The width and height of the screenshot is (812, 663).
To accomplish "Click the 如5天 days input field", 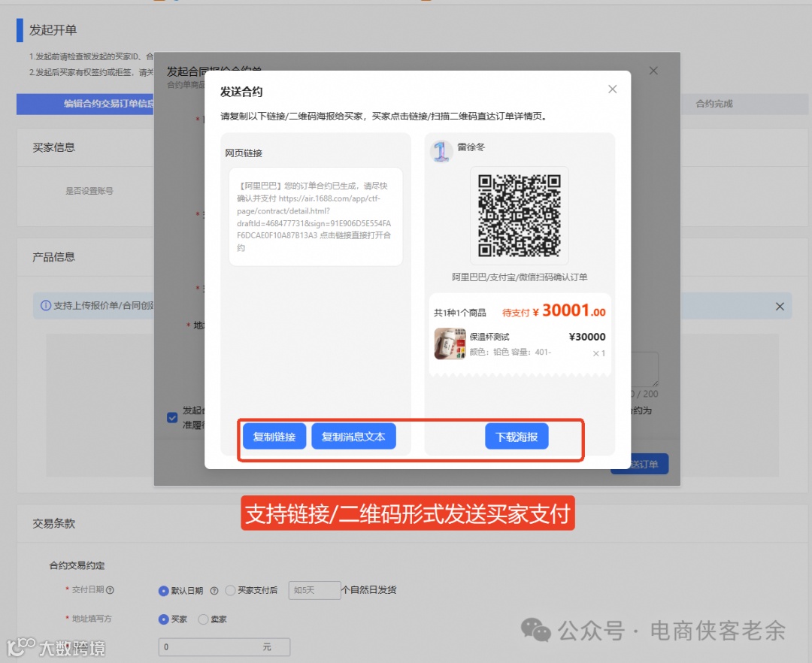I will [314, 590].
